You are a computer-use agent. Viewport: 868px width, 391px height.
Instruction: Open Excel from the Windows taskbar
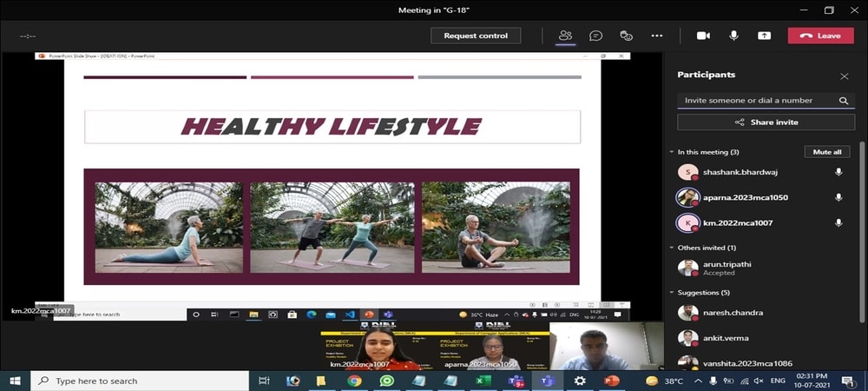pyautogui.click(x=483, y=381)
